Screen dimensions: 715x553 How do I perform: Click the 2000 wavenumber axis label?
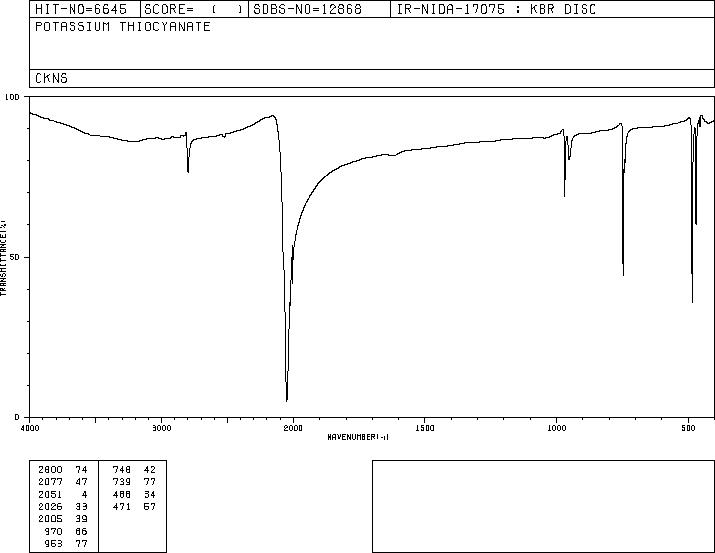pyautogui.click(x=293, y=428)
